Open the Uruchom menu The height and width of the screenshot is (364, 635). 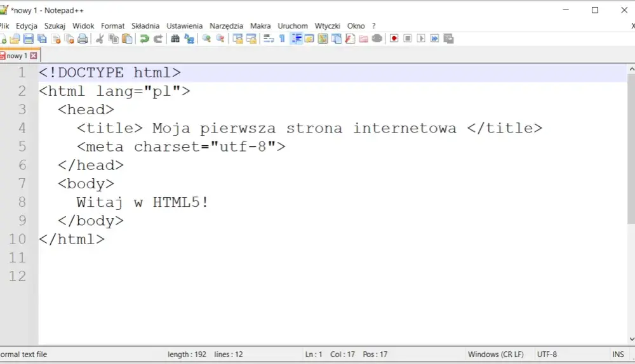(293, 26)
